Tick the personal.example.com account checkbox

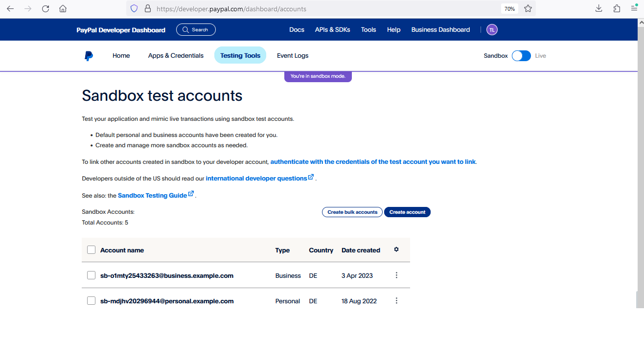pos(91,301)
